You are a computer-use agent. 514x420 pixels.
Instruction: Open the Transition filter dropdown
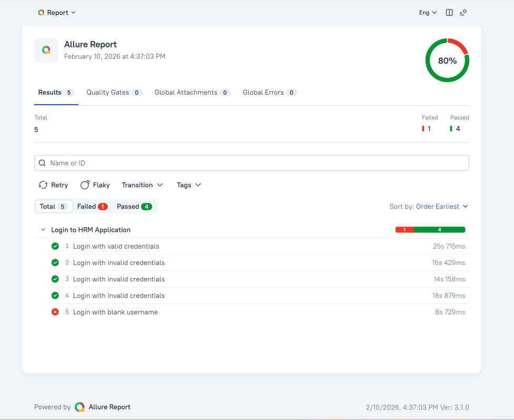[142, 185]
